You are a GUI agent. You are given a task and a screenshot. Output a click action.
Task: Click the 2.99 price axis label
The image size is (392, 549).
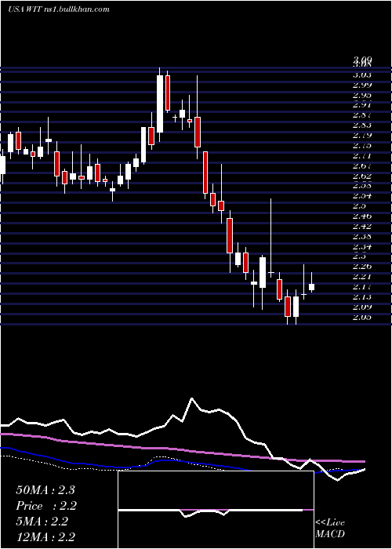pos(362,85)
